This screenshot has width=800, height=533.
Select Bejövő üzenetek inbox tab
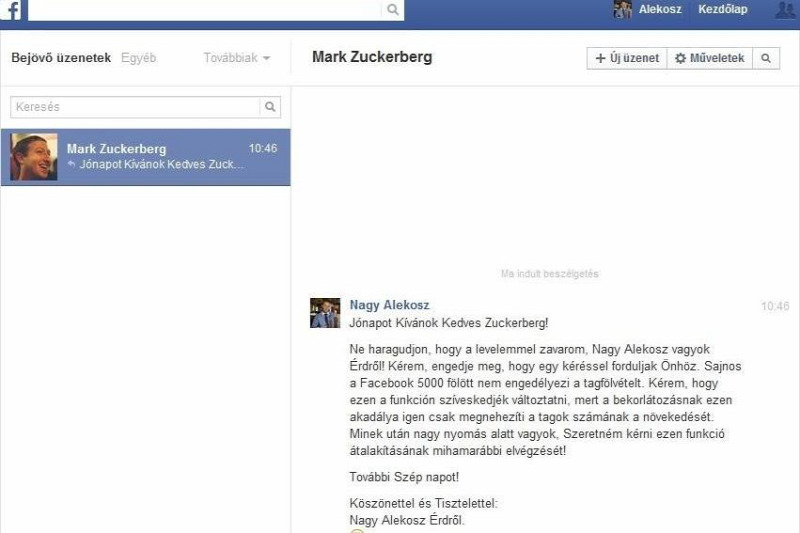coord(61,58)
